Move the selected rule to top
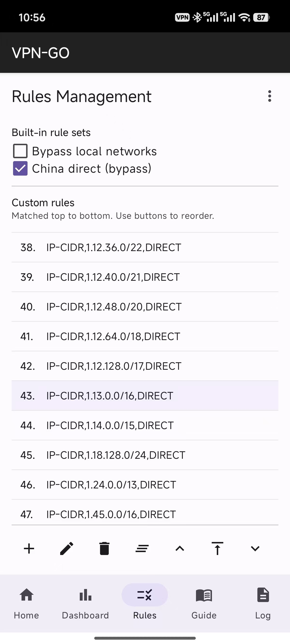 (217, 549)
